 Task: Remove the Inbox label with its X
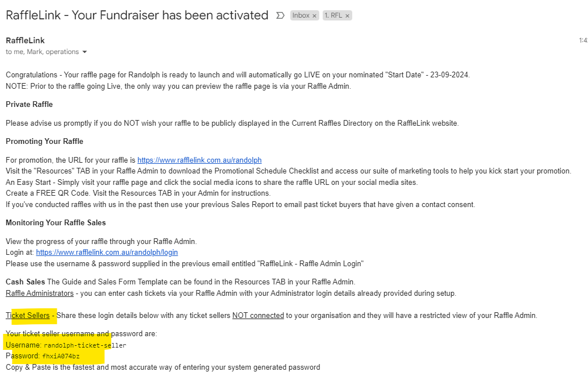point(314,16)
